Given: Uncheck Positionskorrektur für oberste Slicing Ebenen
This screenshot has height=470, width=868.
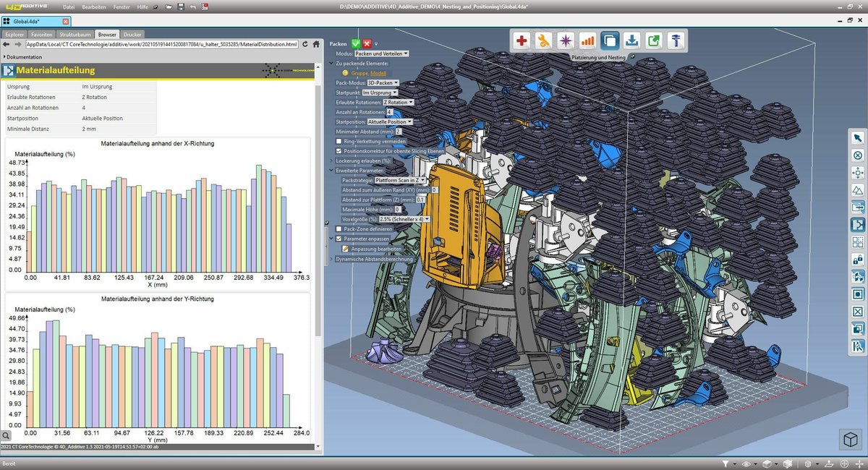Looking at the screenshot, I should (x=338, y=151).
